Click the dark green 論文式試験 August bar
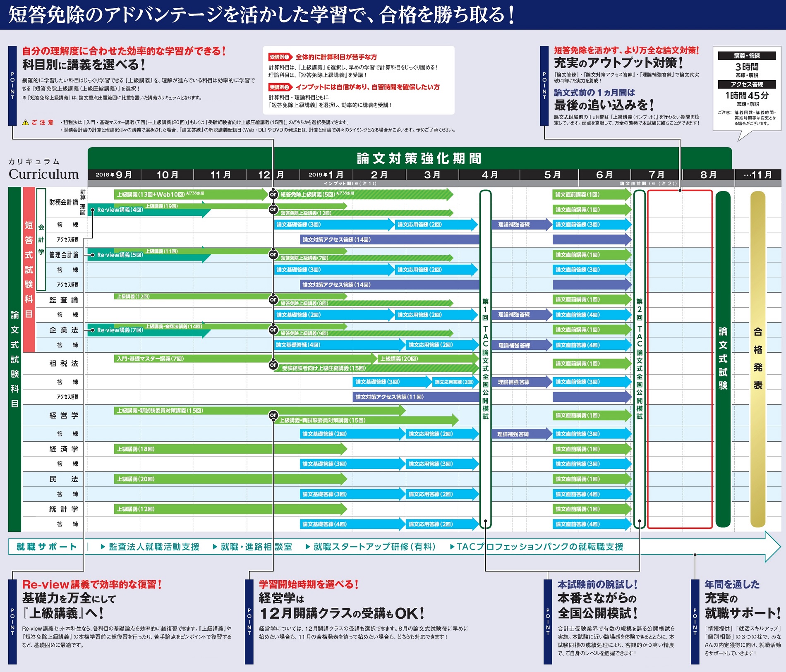The image size is (786, 672). pyautogui.click(x=723, y=359)
